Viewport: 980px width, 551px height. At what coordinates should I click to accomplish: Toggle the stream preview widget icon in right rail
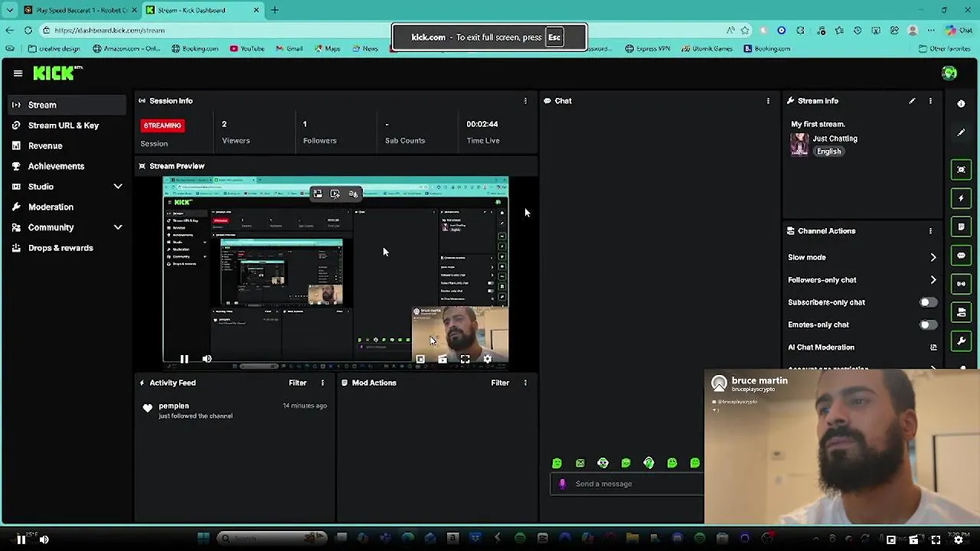click(962, 170)
